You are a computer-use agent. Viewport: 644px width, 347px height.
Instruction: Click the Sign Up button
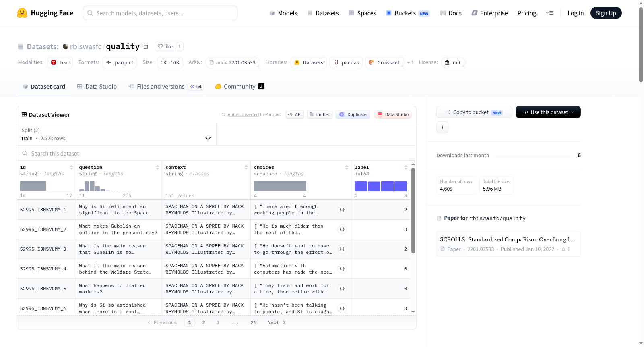click(606, 13)
